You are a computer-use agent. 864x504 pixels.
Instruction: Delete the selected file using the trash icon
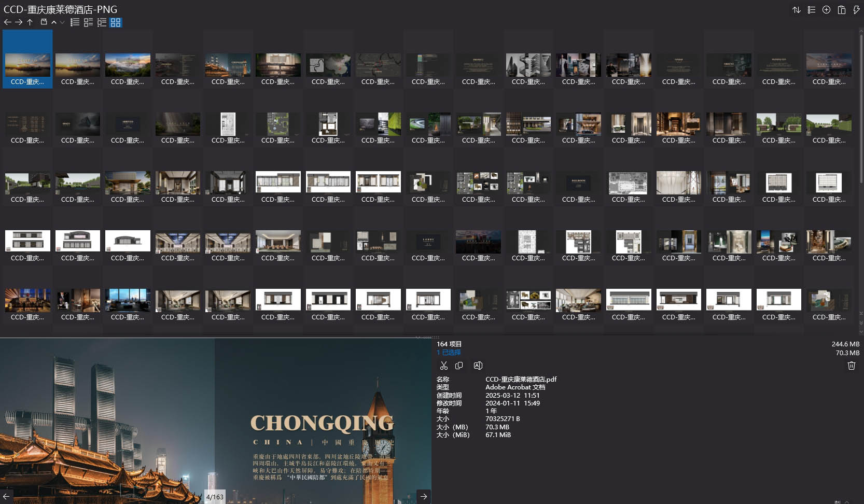point(851,366)
